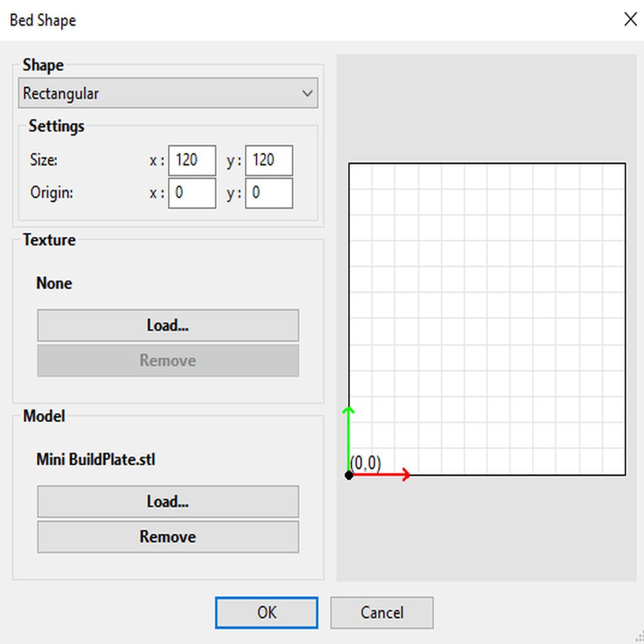Select the Size y value of 120
Screen dimensions: 644x644
point(269,160)
